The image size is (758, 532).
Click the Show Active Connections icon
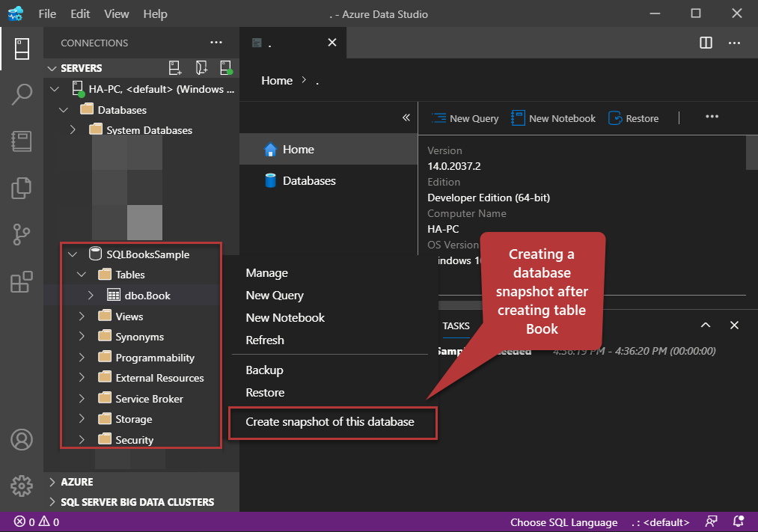[x=226, y=67]
